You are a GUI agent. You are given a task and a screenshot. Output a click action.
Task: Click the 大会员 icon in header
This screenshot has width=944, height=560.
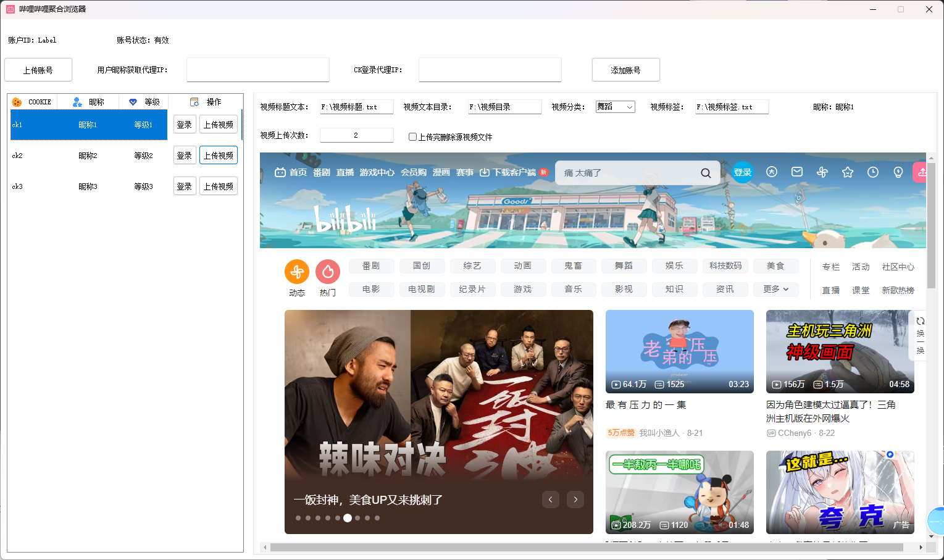click(772, 172)
